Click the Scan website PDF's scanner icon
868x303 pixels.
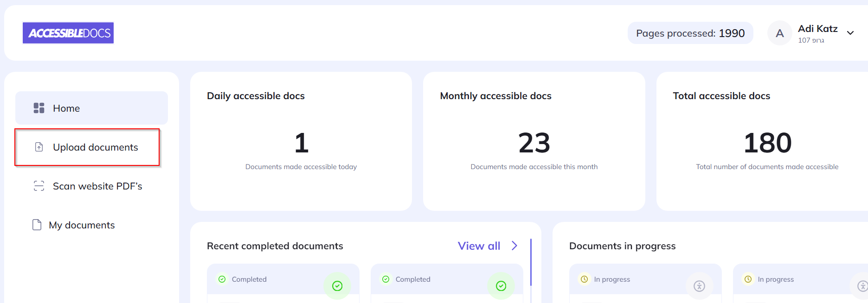(39, 186)
